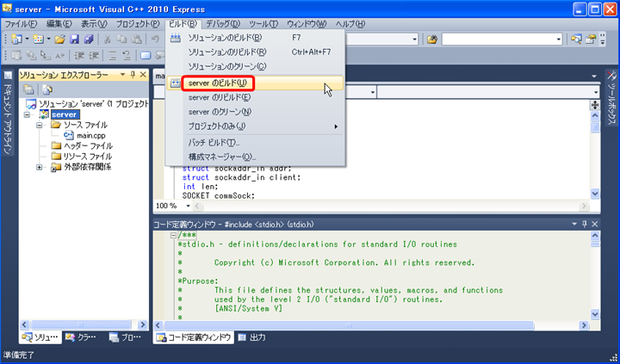Open the find combo box dropdown
Image resolution: width=620 pixels, height=364 pixels.
click(x=559, y=39)
